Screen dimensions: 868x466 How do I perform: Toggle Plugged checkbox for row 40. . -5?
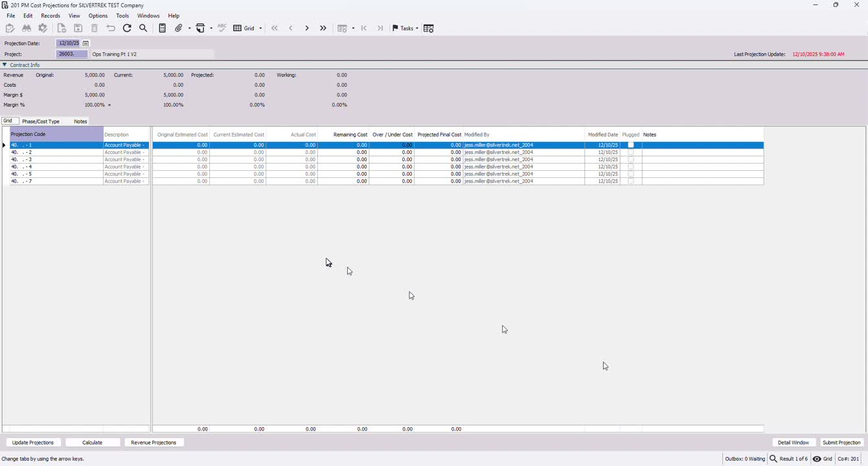click(631, 174)
